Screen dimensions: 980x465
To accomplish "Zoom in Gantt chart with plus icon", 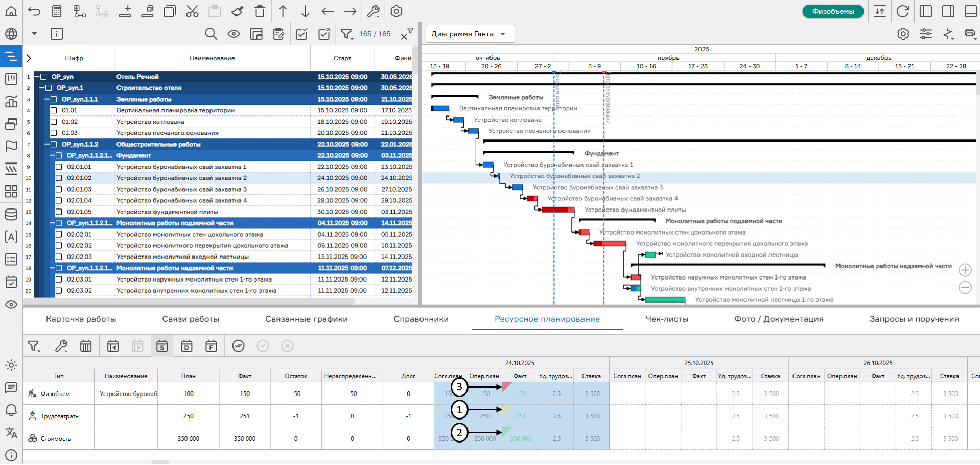I will click(965, 270).
